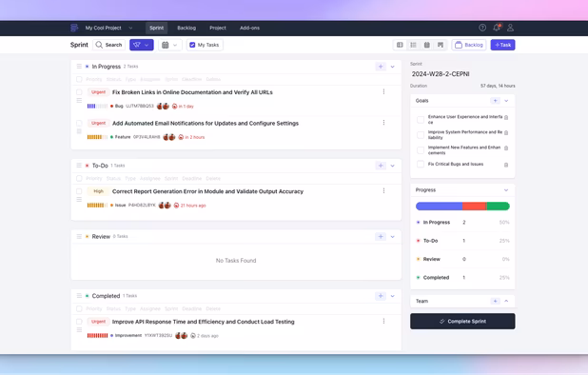Click the Review section drag handle
Viewport: 588px width, 375px height.
(x=79, y=236)
